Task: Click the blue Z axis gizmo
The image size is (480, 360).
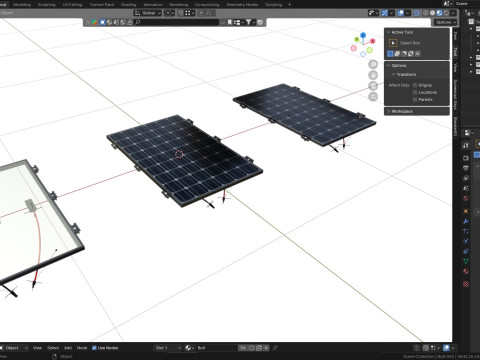Action: tap(363, 35)
